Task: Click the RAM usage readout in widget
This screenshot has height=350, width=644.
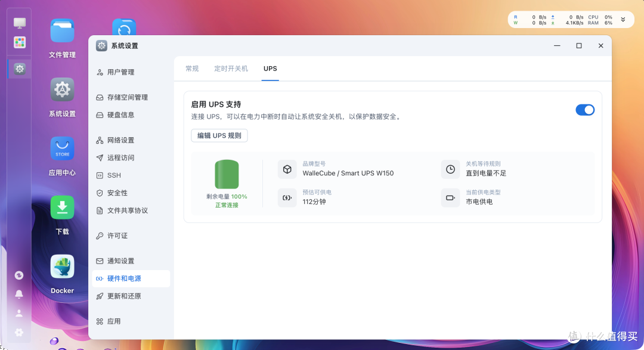Action: click(x=600, y=23)
